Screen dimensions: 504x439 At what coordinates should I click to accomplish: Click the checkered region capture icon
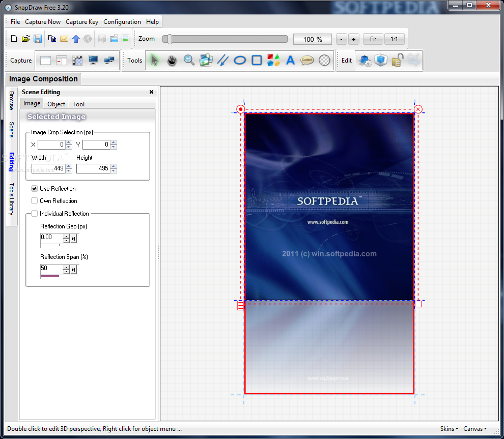(77, 61)
